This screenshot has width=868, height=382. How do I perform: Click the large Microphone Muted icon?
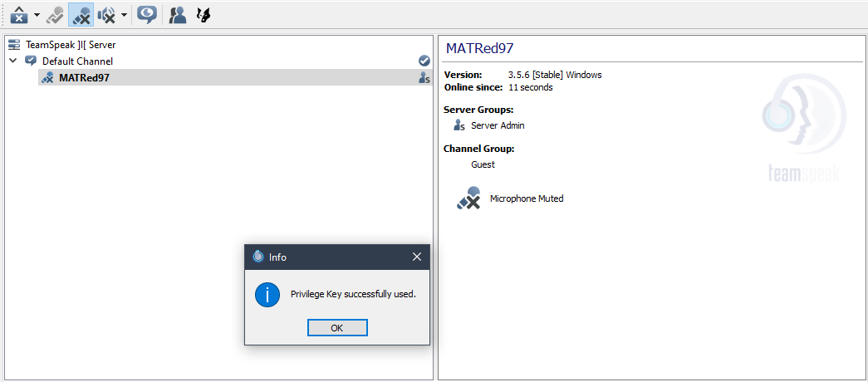click(468, 198)
